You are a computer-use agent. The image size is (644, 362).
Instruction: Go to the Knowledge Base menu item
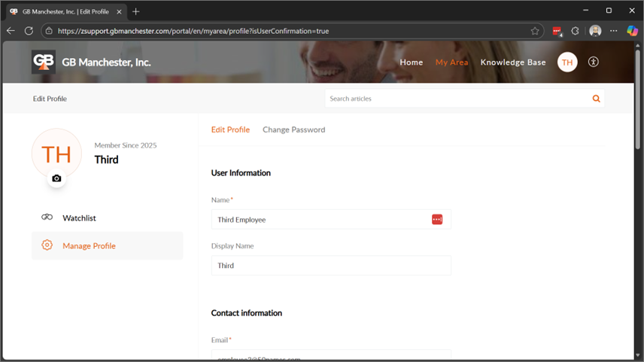(513, 62)
